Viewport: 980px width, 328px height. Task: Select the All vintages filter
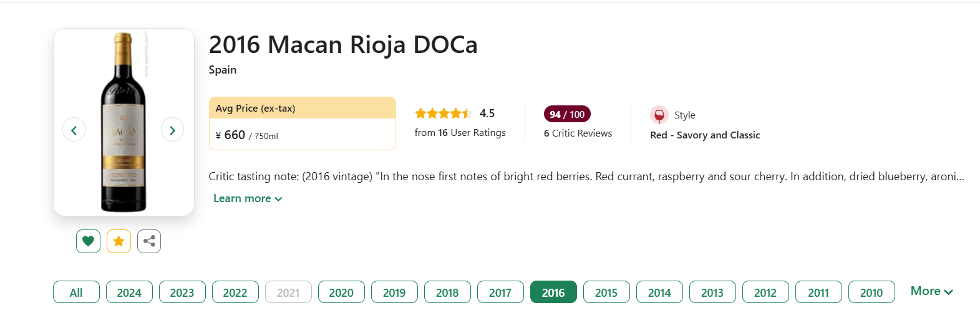coord(76,292)
